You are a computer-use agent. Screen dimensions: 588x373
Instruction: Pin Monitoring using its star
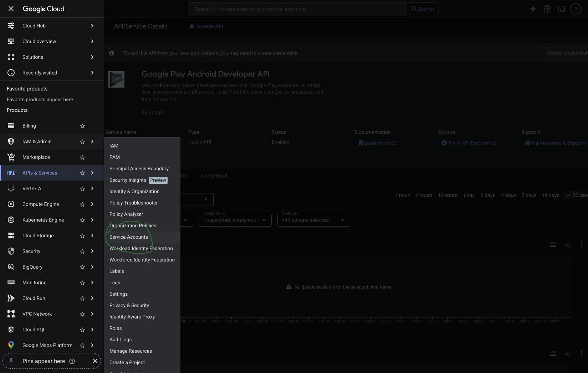click(82, 283)
